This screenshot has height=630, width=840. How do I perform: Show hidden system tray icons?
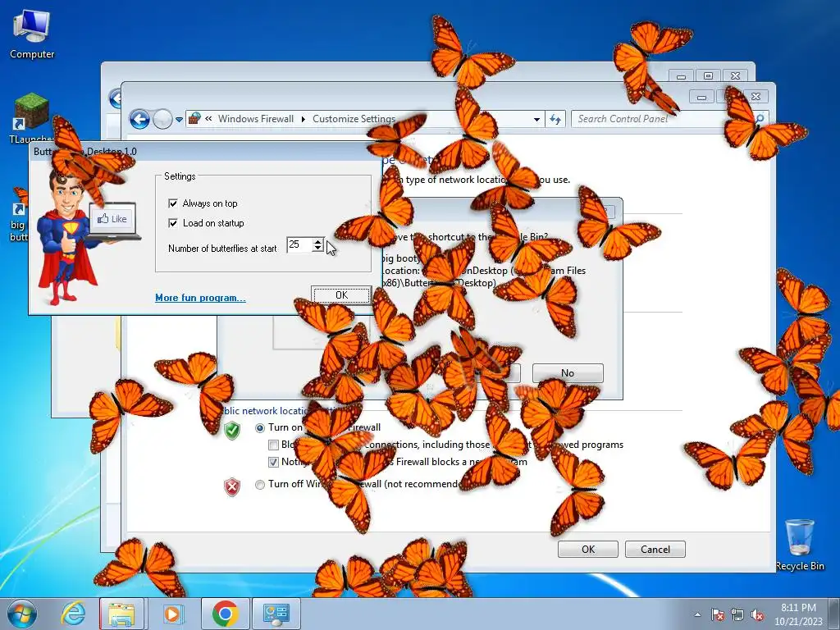click(697, 614)
